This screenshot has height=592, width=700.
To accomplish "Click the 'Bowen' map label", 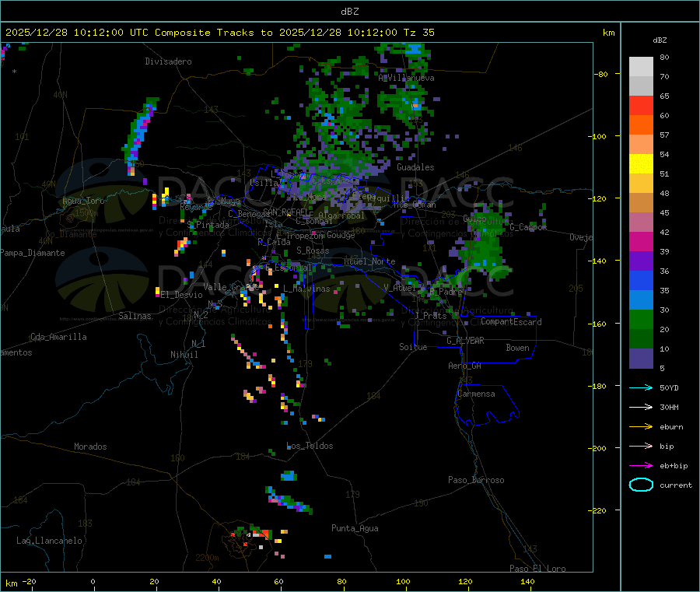I will [517, 348].
